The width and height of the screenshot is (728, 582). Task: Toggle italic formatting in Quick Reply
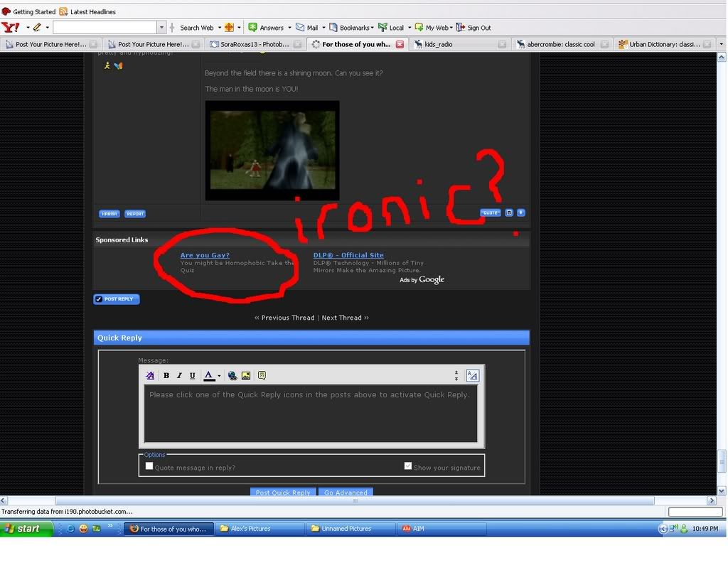coord(179,375)
